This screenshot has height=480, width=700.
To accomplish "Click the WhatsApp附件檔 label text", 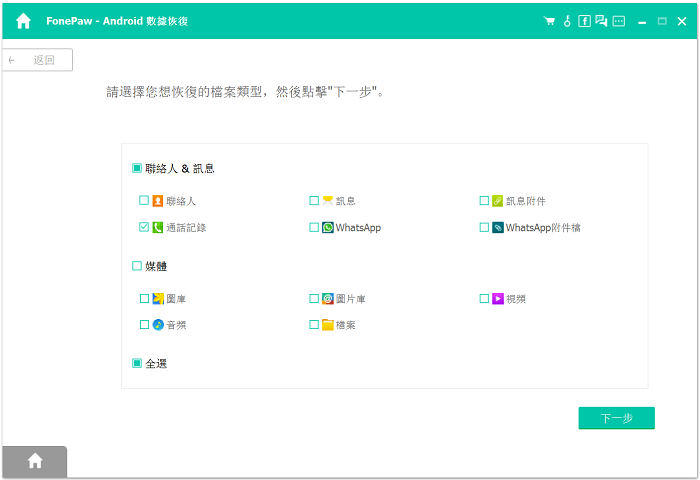I will (543, 228).
